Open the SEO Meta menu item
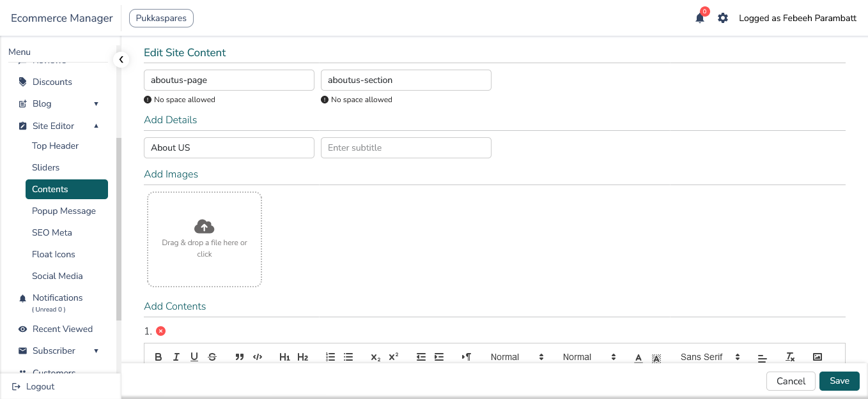Screen dimensions: 868x399 tap(52, 232)
